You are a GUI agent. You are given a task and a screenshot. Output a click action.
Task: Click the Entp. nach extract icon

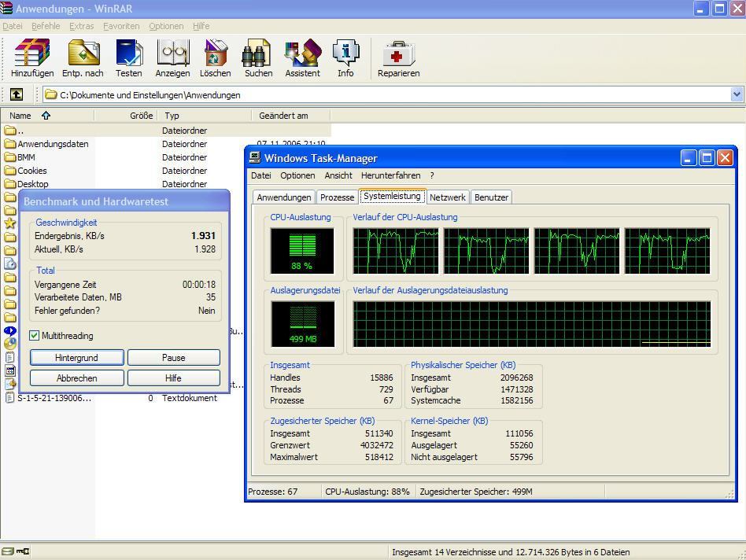pyautogui.click(x=83, y=52)
